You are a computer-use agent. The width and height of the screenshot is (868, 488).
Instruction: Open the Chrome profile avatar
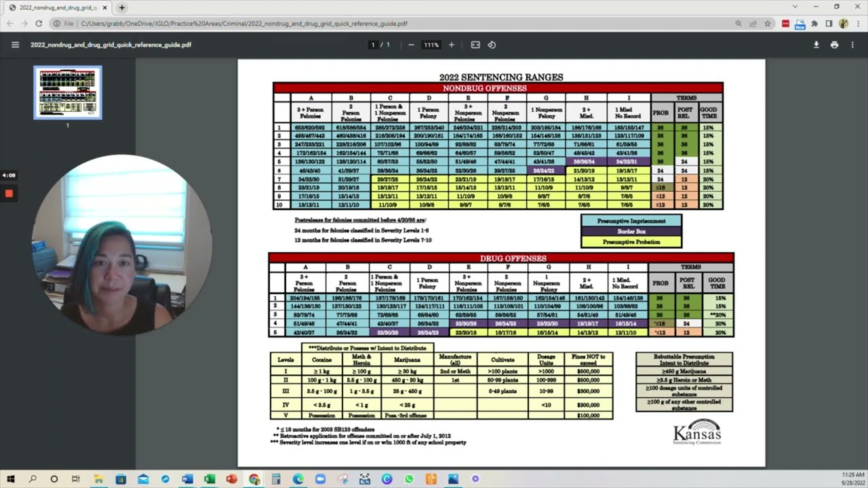click(x=843, y=23)
